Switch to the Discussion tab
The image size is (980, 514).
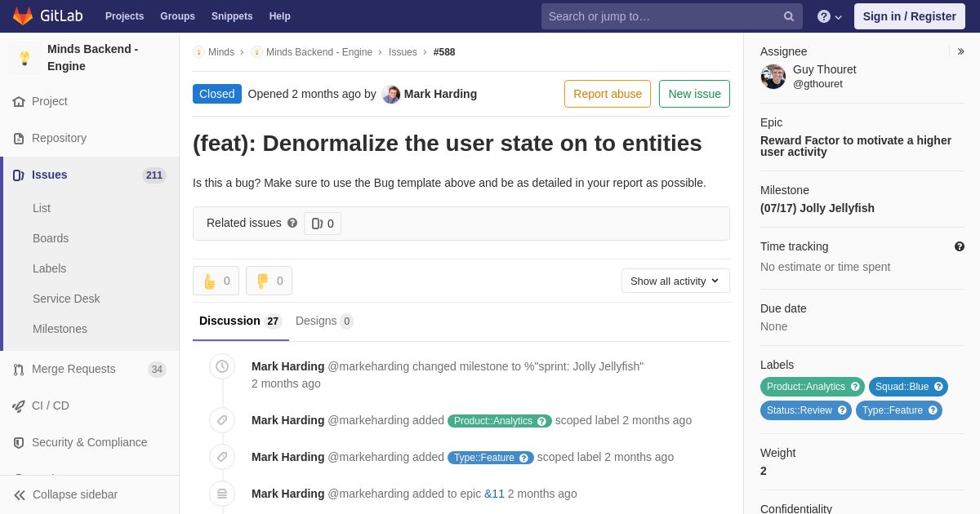click(241, 321)
